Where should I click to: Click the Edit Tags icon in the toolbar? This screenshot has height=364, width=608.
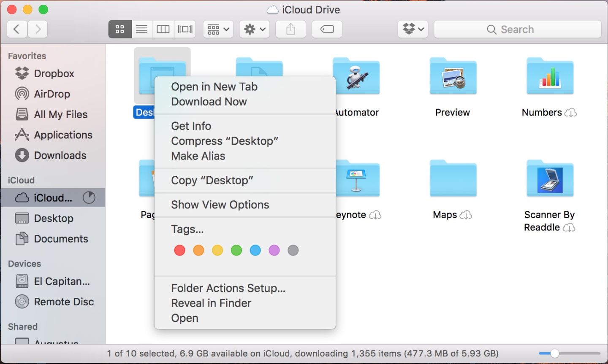327,29
